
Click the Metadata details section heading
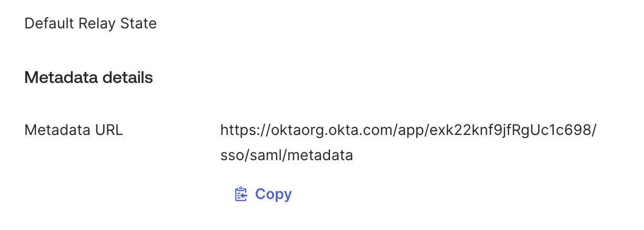88,78
